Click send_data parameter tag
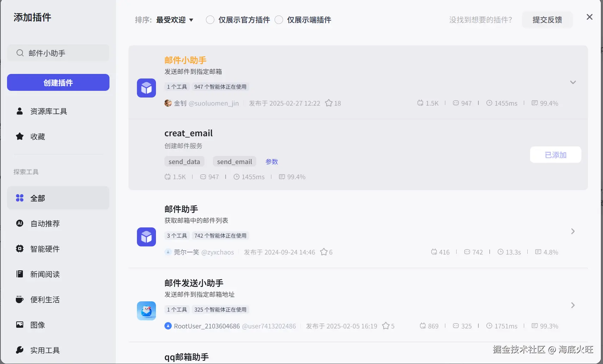This screenshot has width=603, height=364. click(184, 162)
